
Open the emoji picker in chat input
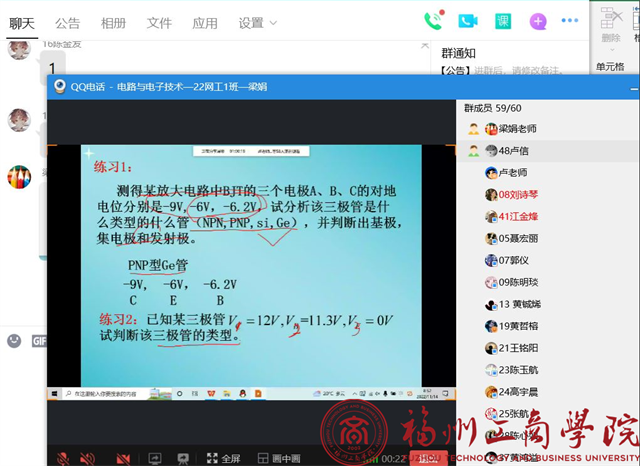14,341
